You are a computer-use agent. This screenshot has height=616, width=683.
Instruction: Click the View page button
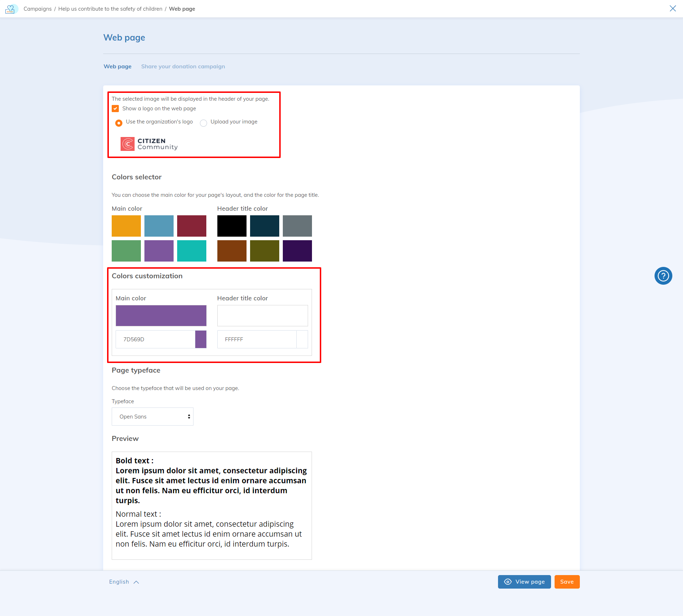coord(524,581)
